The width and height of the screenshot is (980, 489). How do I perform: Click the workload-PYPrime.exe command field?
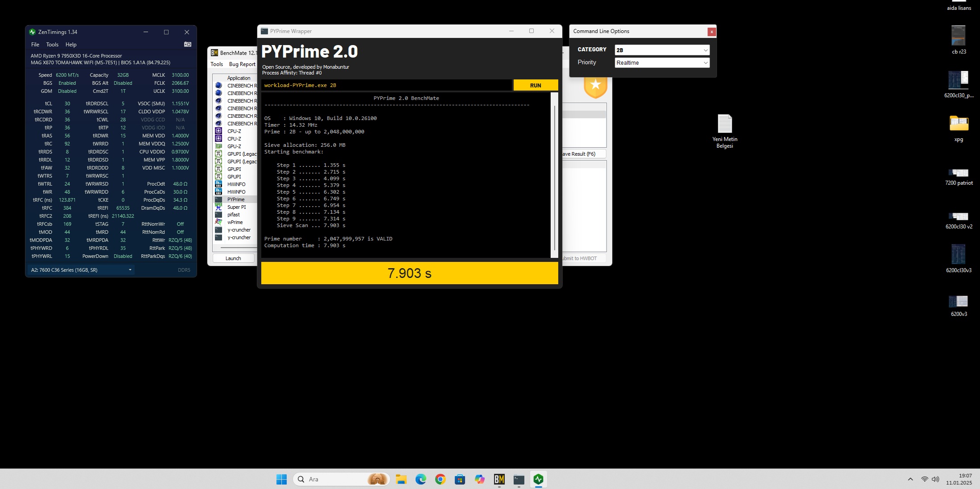tap(386, 85)
